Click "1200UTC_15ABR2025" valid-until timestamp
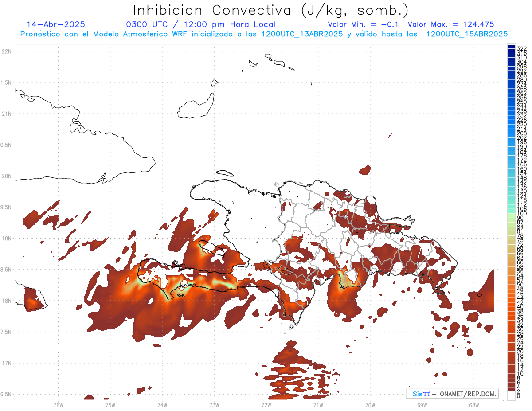This screenshot has height=411, width=532. click(x=467, y=34)
